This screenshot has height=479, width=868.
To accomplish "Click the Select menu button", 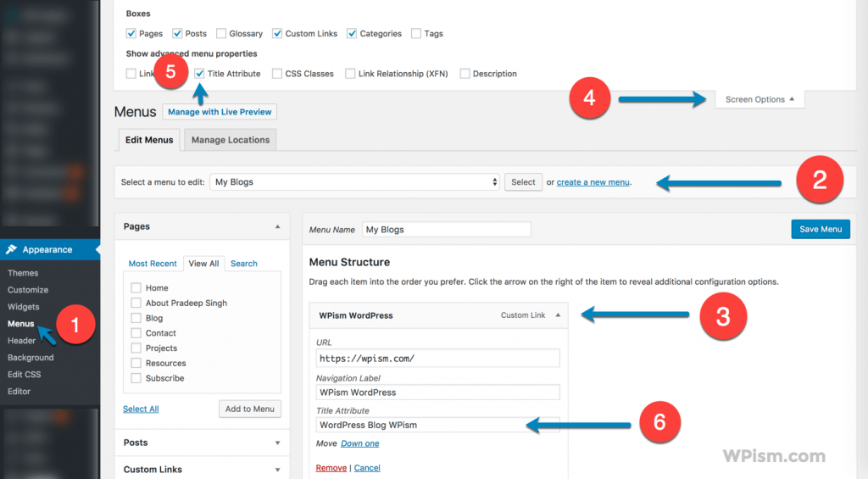I will (x=523, y=181).
